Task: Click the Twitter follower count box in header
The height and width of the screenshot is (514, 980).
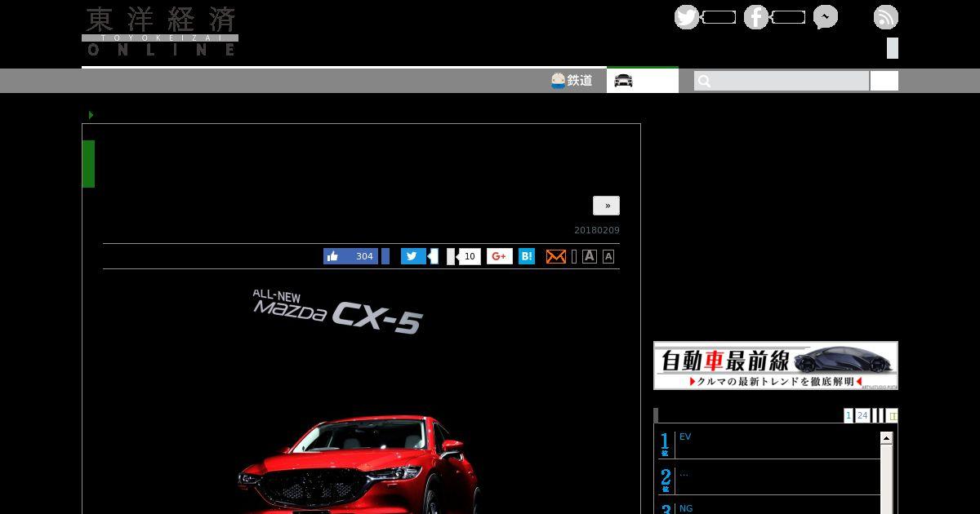Action: pyautogui.click(x=719, y=17)
